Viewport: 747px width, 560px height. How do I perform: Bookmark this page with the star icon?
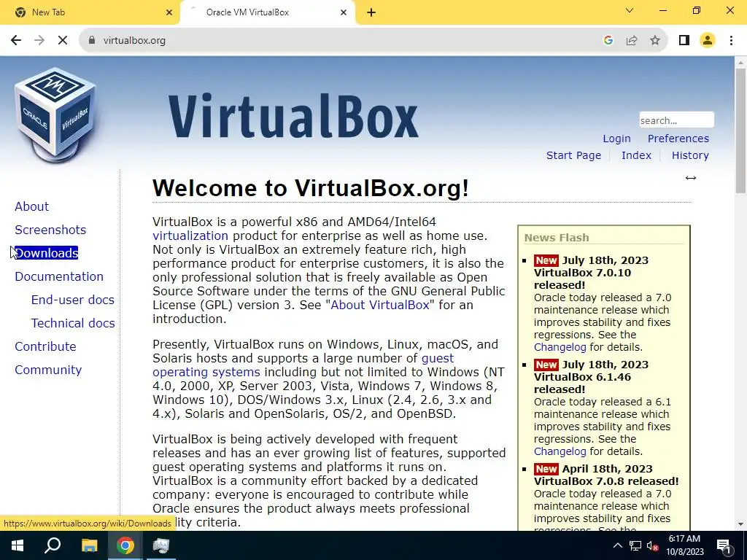tap(655, 41)
